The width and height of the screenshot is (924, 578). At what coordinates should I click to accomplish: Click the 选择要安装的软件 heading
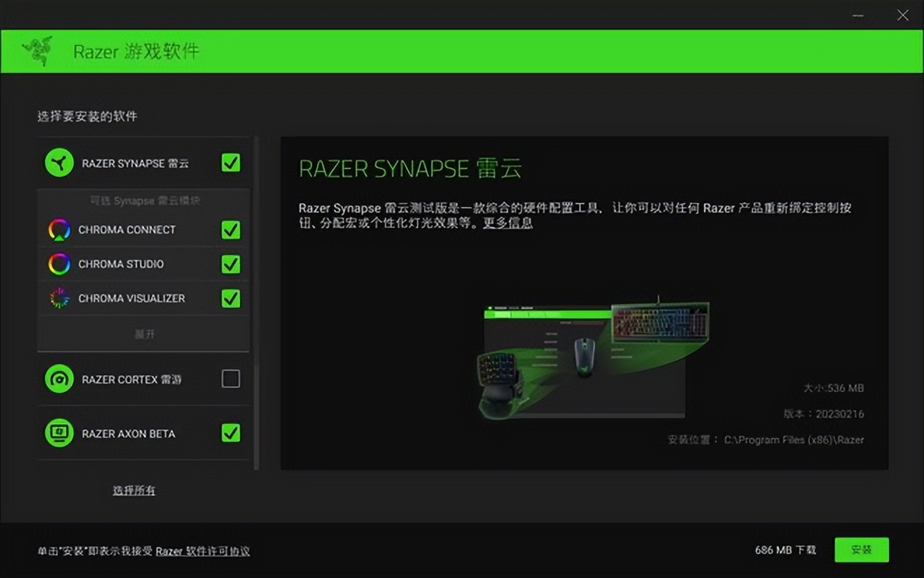click(87, 116)
